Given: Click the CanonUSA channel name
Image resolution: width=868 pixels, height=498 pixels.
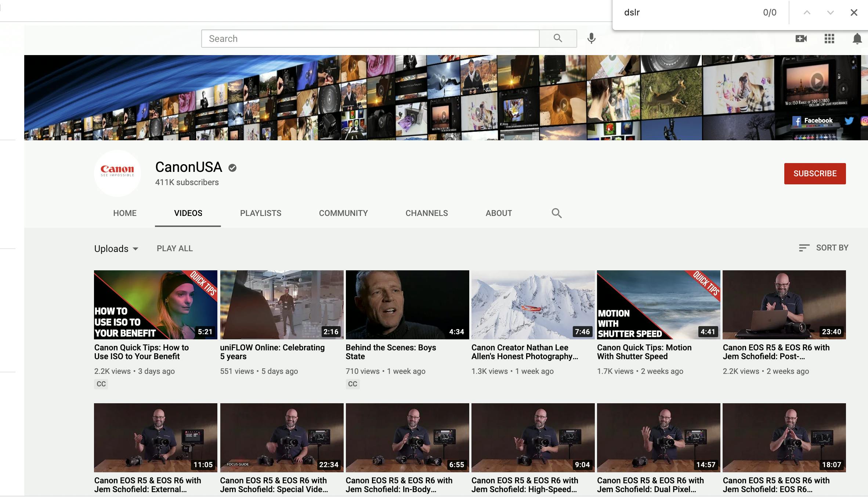Looking at the screenshot, I should point(189,167).
